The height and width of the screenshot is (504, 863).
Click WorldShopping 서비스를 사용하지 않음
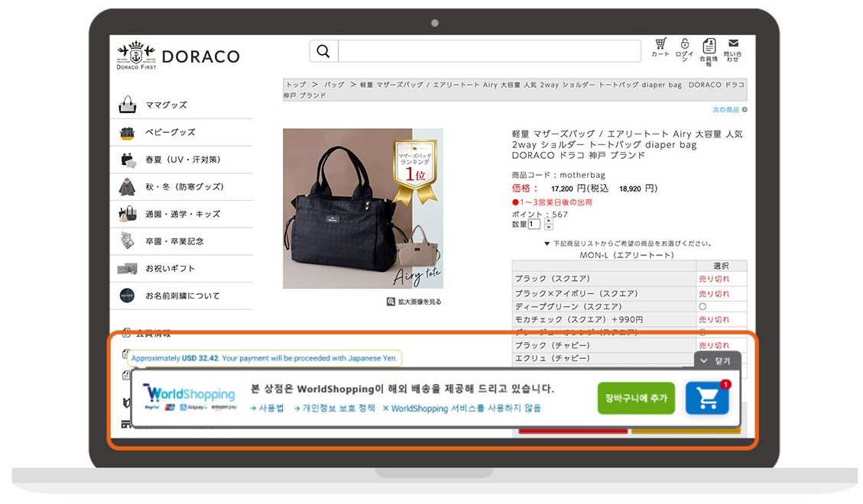tap(462, 408)
